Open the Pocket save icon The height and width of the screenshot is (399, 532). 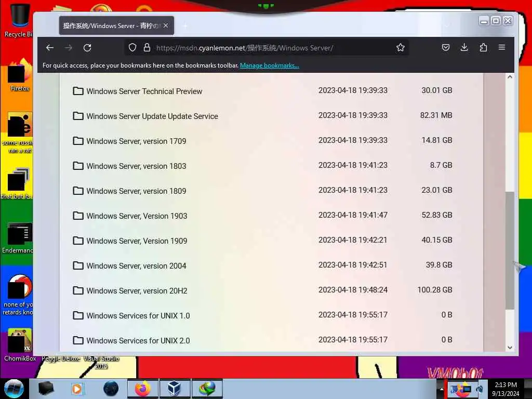(445, 47)
